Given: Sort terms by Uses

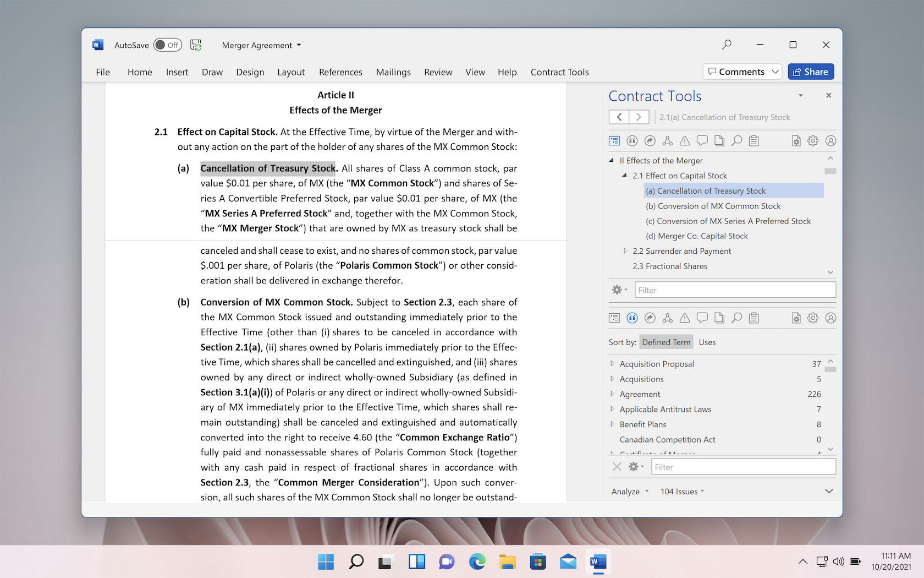Looking at the screenshot, I should [707, 342].
